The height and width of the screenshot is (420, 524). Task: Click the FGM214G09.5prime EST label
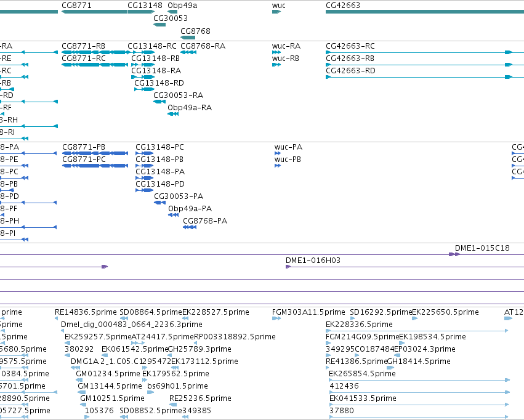363,337
